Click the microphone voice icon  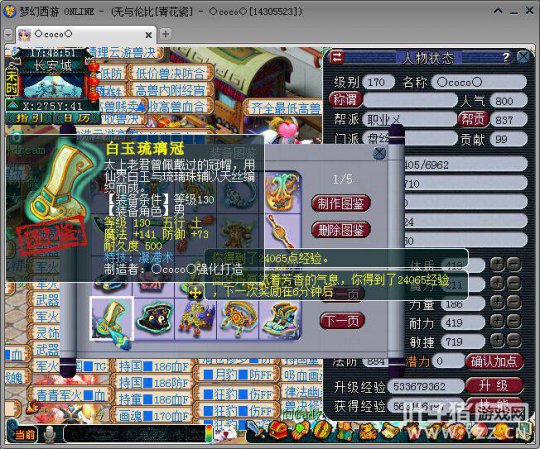click(x=50, y=435)
